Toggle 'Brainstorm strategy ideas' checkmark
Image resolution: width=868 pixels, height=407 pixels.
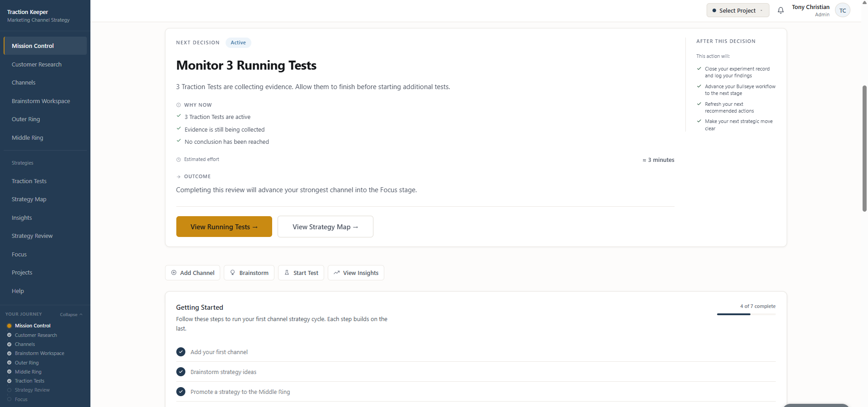click(181, 372)
